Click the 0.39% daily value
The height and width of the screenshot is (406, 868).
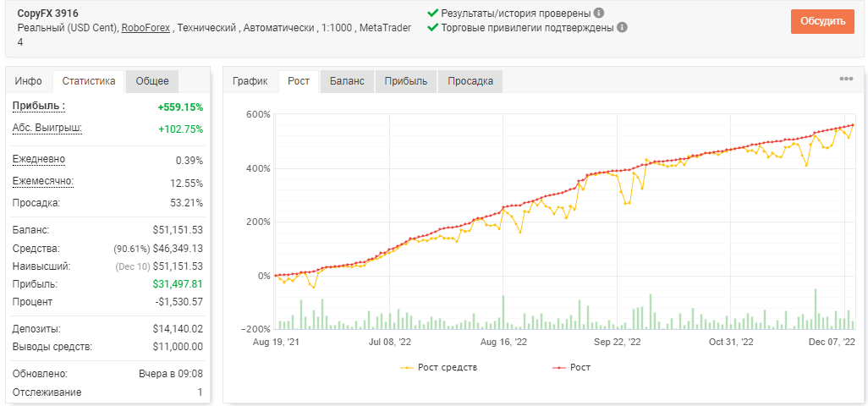pyautogui.click(x=190, y=161)
